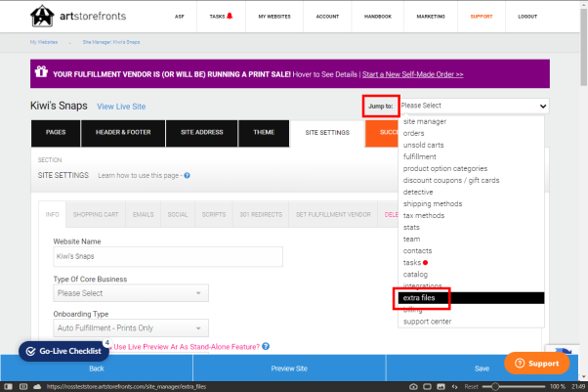The width and height of the screenshot is (588, 392).
Task: Click the cloud sync icon in status bar
Action: 37,386
